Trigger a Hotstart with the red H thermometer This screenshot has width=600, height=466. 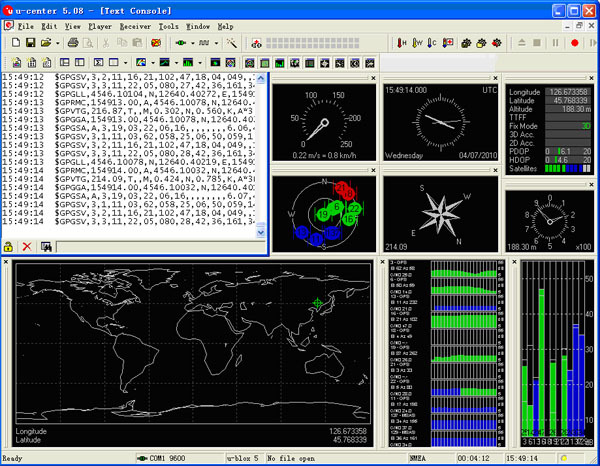click(x=401, y=43)
